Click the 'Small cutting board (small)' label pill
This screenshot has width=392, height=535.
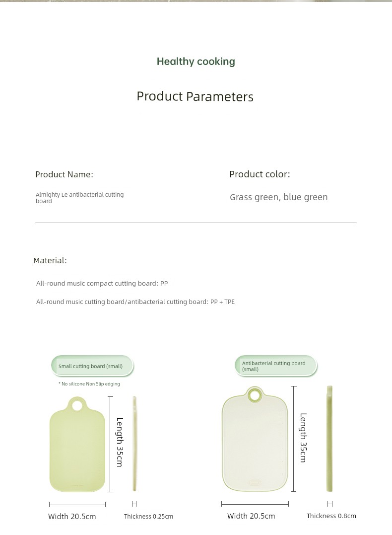92,366
